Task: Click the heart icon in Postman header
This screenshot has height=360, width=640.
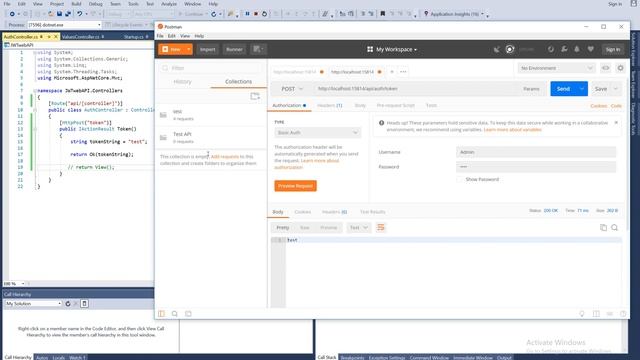Action: point(590,49)
